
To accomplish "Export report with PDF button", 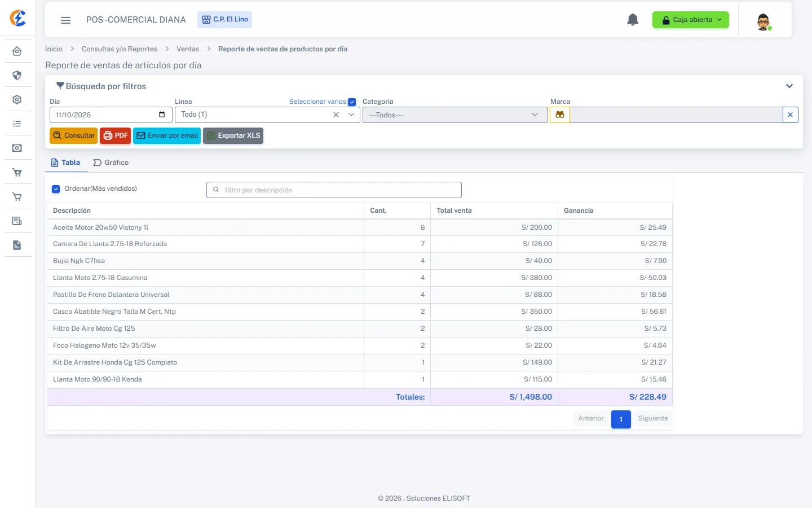I will (x=115, y=135).
